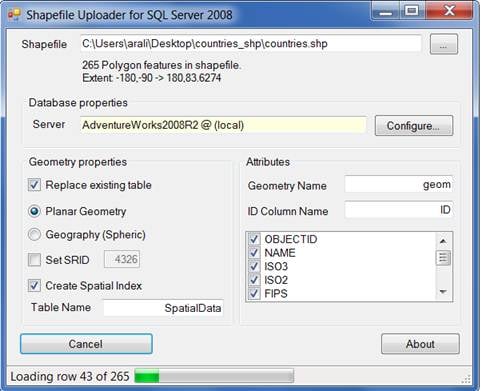
Task: Open the shapefile browse (...) button
Action: coord(444,44)
